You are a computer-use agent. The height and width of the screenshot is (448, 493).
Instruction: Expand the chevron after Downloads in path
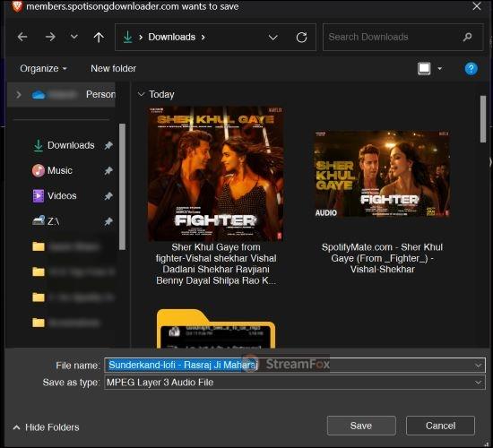click(x=203, y=37)
